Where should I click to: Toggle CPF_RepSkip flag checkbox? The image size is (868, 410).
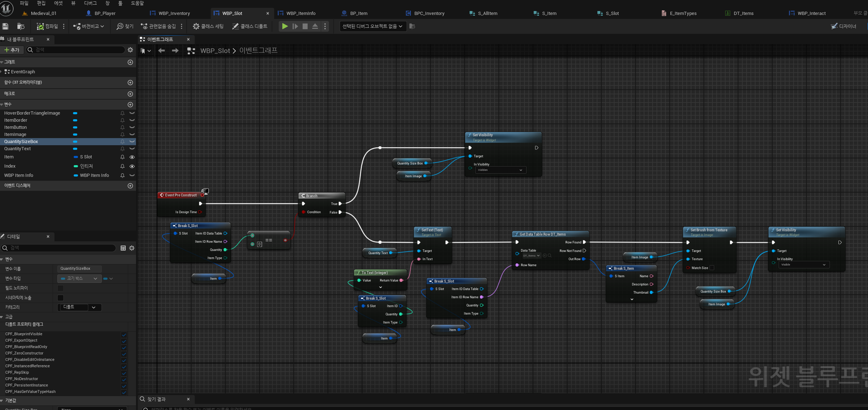pyautogui.click(x=124, y=373)
